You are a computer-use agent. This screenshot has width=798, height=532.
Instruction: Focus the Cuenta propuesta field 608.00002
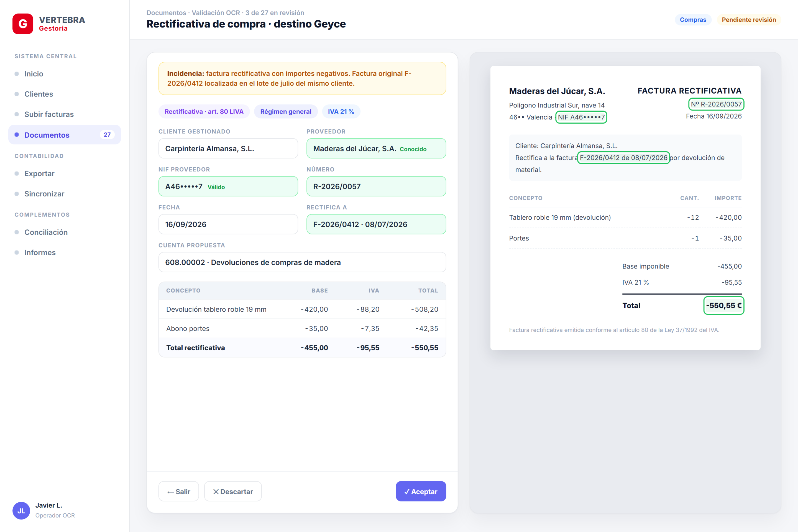coord(302,262)
